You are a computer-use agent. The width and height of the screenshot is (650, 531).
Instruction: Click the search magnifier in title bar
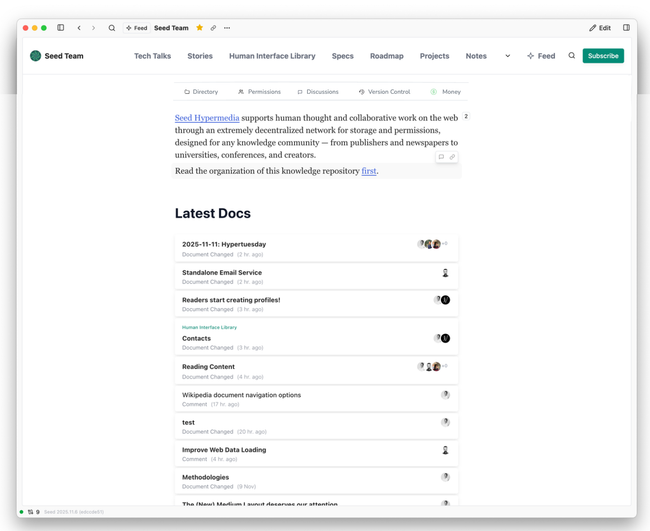(x=112, y=28)
